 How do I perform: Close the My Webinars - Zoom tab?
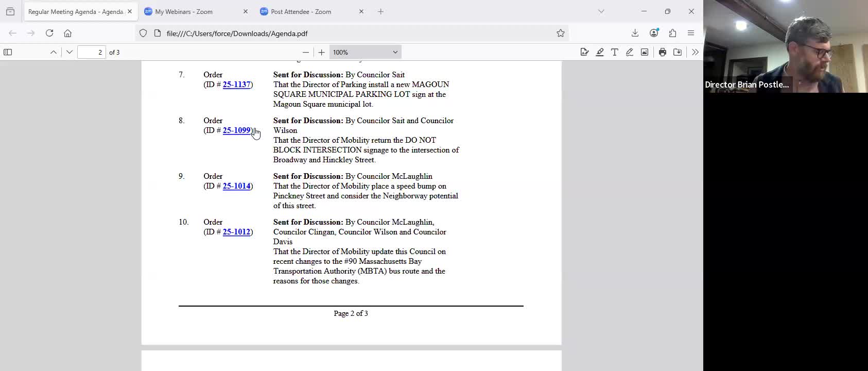click(x=246, y=11)
